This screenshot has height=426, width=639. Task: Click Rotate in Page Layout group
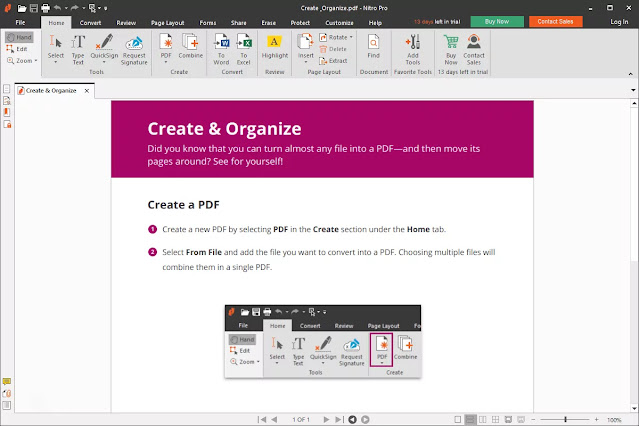point(333,37)
